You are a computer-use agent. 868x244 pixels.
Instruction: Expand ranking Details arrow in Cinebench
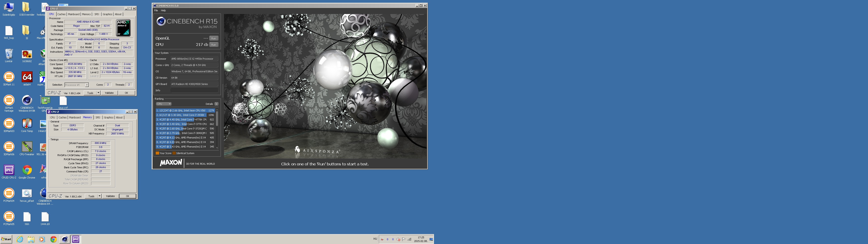[x=216, y=104]
